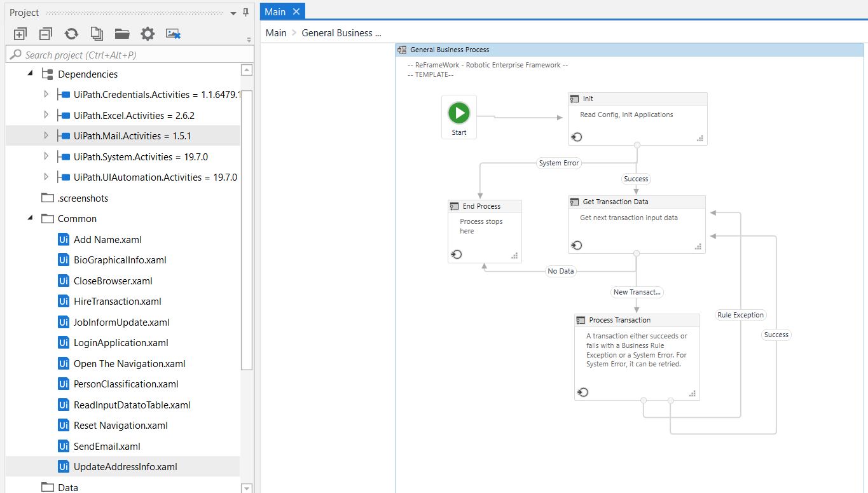Image resolution: width=868 pixels, height=493 pixels.
Task: Select the Process Transaction state
Action: (x=637, y=357)
